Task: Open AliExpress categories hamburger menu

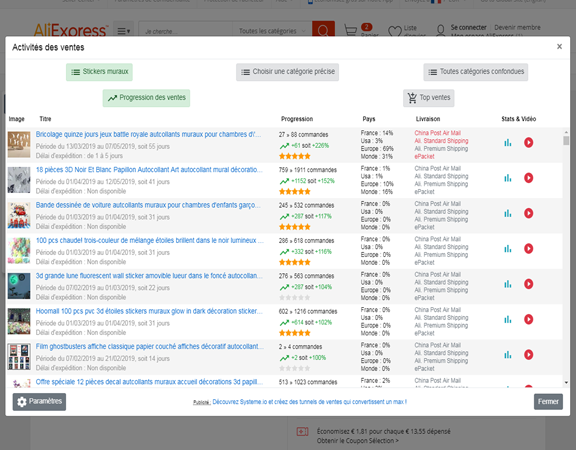Action: 123,31
